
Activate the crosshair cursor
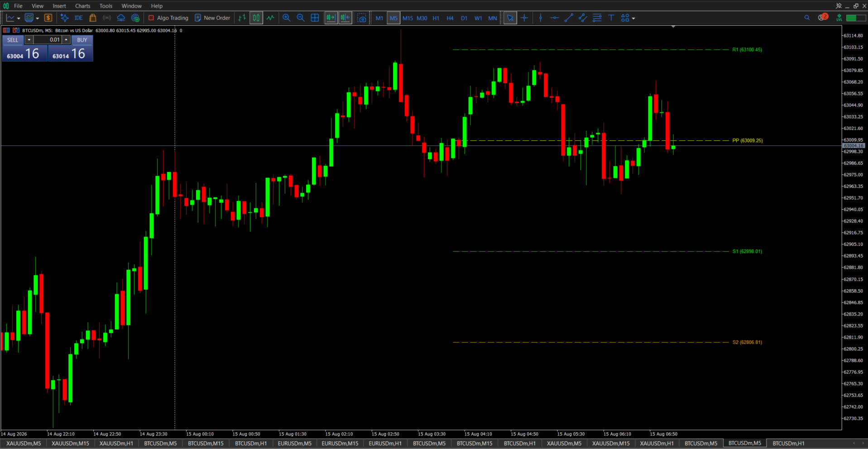point(524,18)
